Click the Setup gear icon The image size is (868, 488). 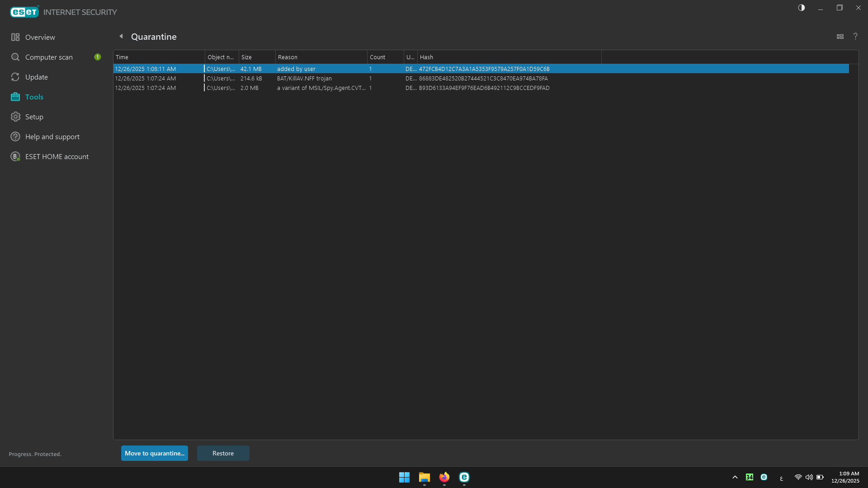coord(15,117)
